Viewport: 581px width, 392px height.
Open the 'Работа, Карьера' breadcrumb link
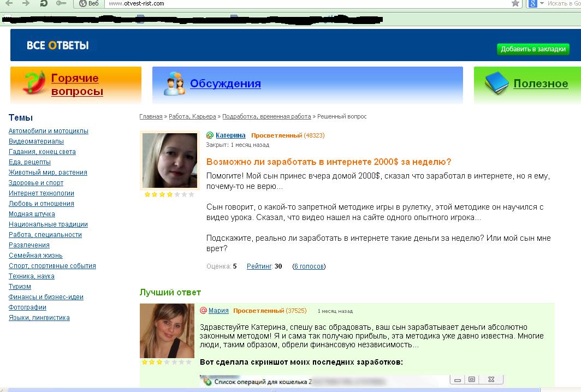tap(192, 116)
